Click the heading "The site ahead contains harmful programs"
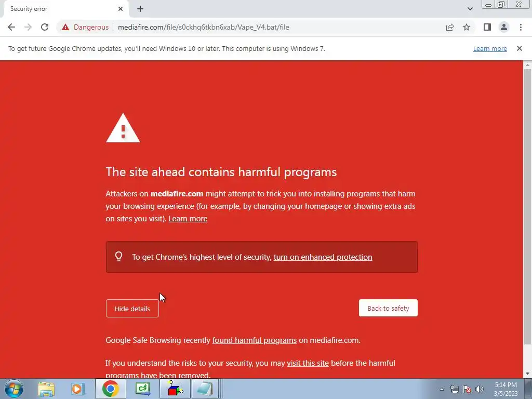Viewport: 532px width, 399px height. tap(221, 172)
